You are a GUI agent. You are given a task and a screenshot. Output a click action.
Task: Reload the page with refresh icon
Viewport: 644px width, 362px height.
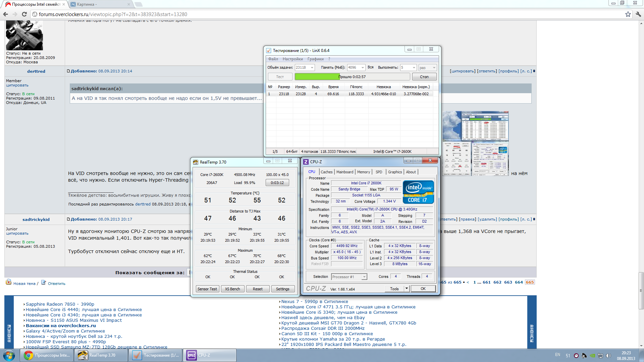click(x=24, y=14)
